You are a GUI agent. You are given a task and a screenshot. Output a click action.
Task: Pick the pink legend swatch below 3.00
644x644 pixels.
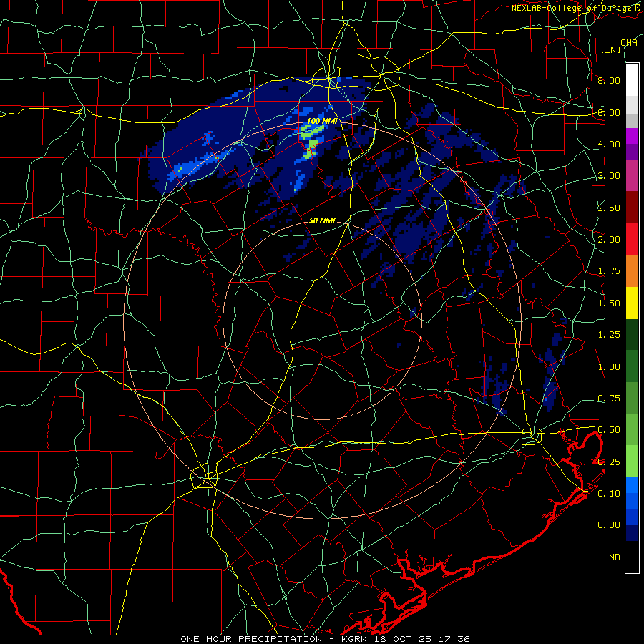(x=632, y=175)
